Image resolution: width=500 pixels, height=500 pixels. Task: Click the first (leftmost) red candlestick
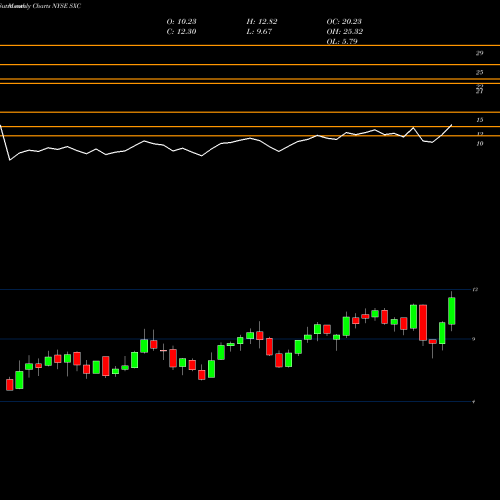[x=10, y=384]
